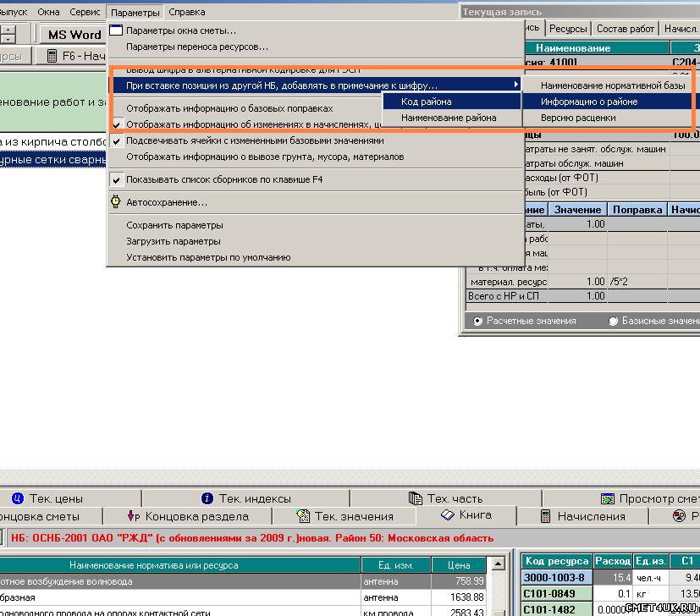Click price cell 758.99
This screenshot has height=616, width=700.
click(459, 581)
